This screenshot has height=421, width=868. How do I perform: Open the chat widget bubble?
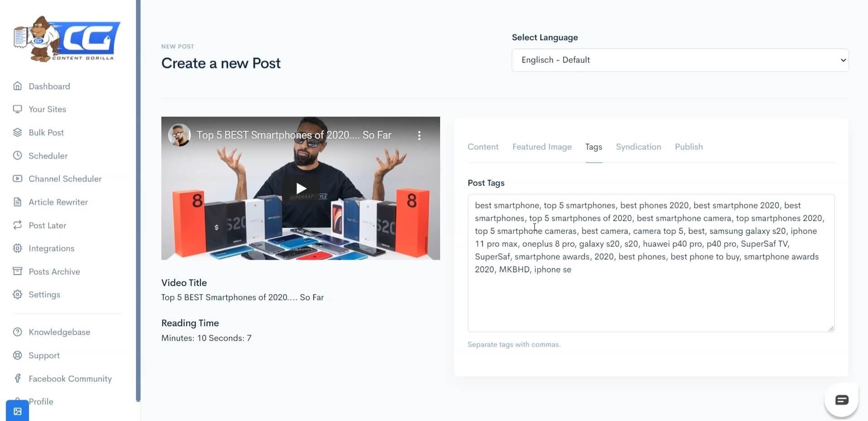(x=842, y=400)
